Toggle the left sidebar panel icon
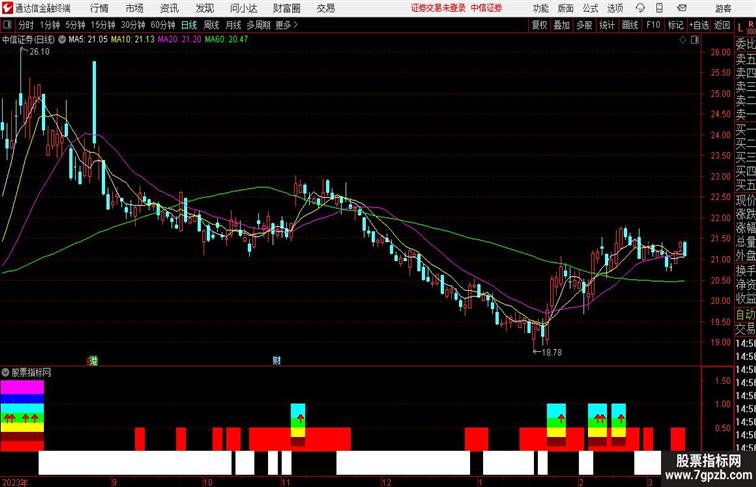Viewport: 756px width, 487px height. click(7, 25)
